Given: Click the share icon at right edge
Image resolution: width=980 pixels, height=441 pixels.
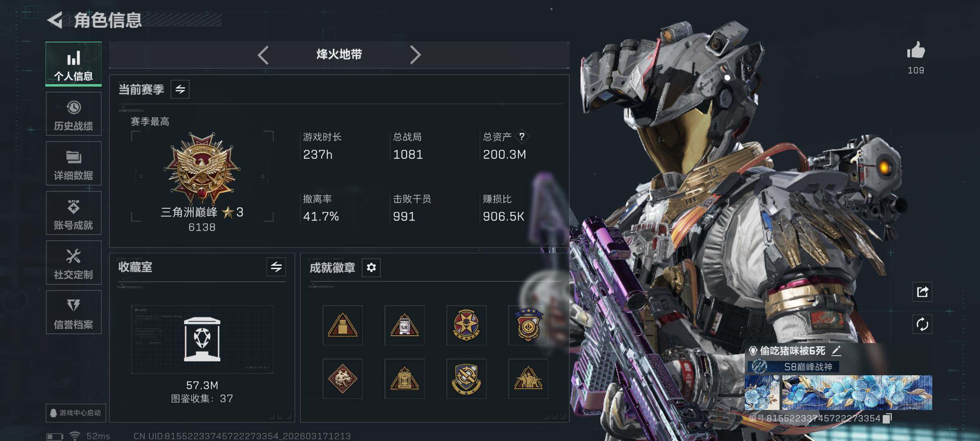Looking at the screenshot, I should coord(922,292).
